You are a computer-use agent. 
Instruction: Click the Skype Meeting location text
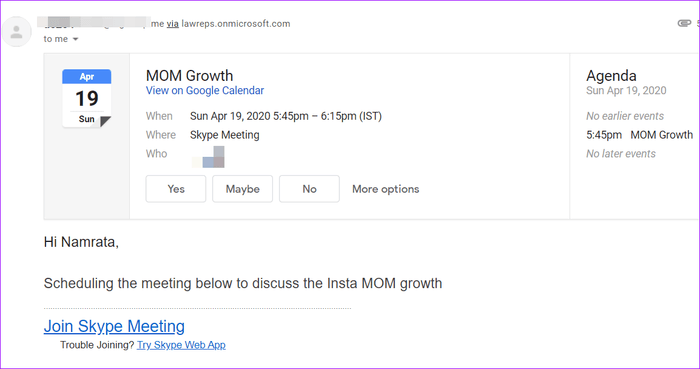225,135
